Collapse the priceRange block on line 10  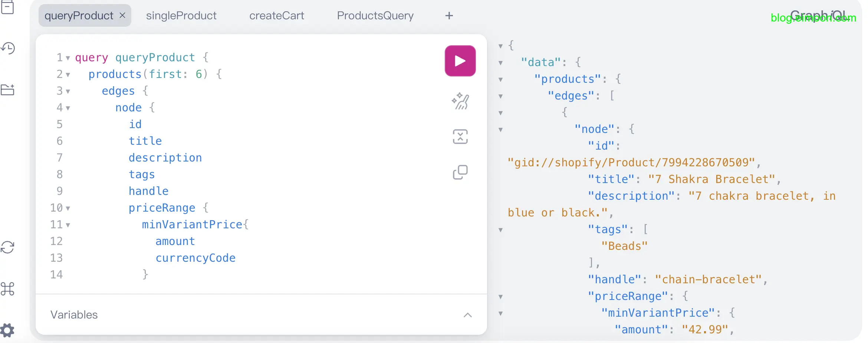click(x=68, y=208)
